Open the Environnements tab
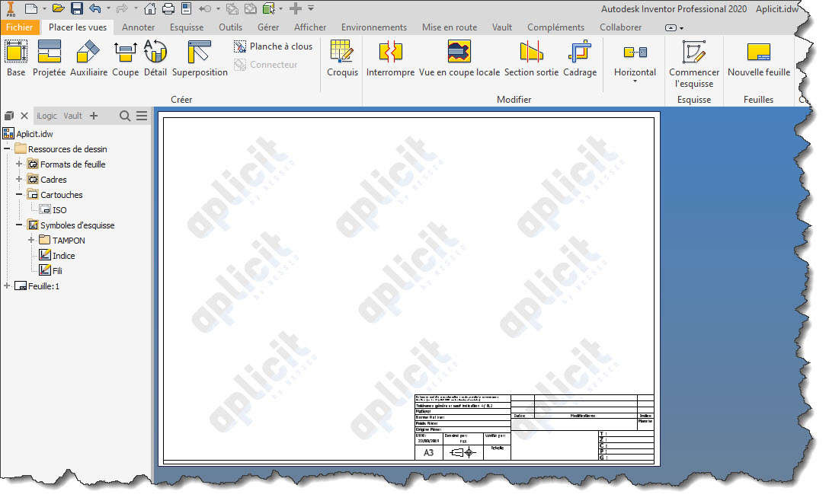Viewport: 829px width, 504px height. coord(374,27)
